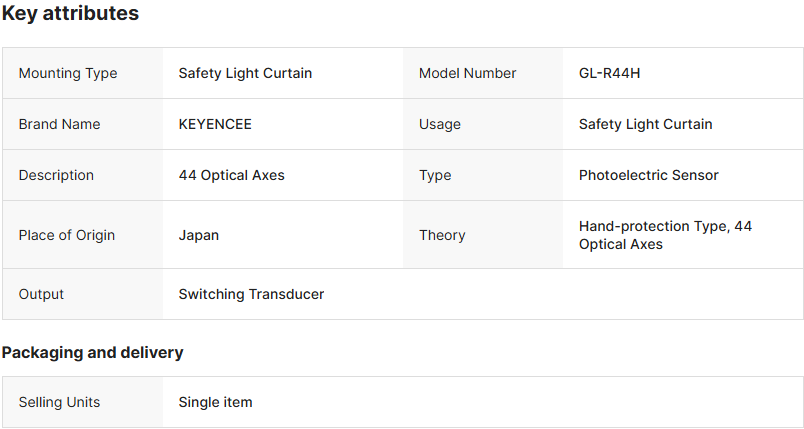
Task: Select the KEYENCEE brand value
Action: tap(215, 124)
